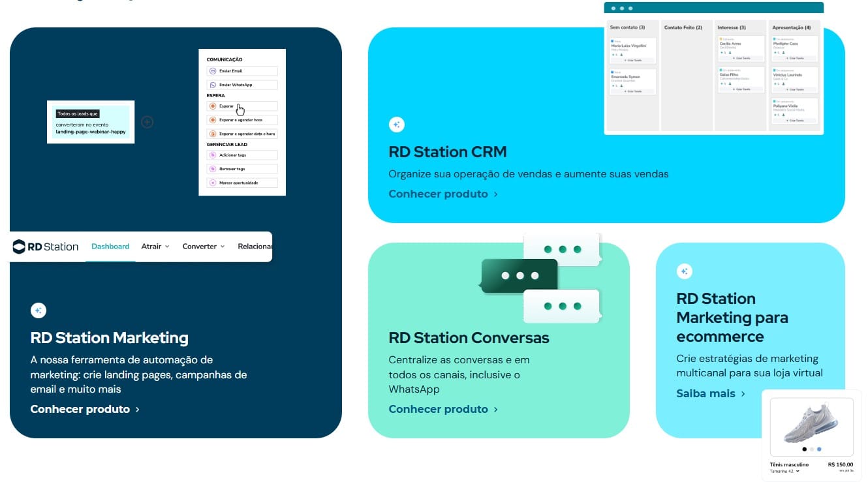Click the sparkle icon above Marketing para ecommerce
The height and width of the screenshot is (482, 868).
point(684,271)
